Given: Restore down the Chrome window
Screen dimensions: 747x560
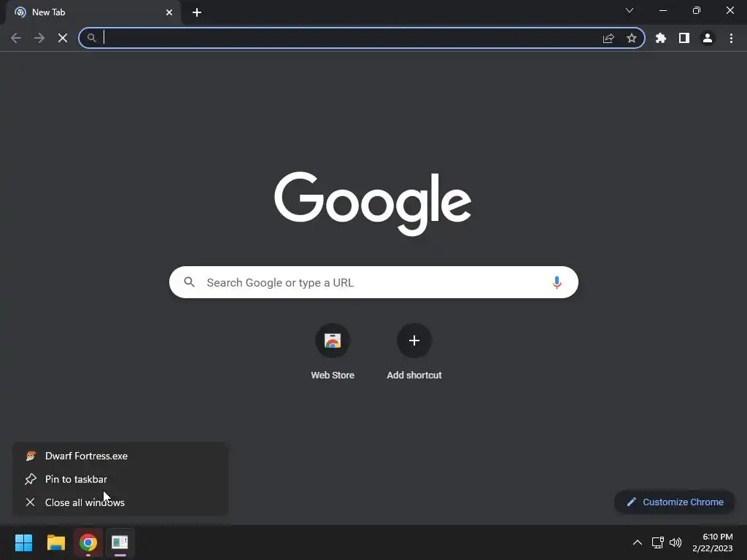Looking at the screenshot, I should pos(697,10).
